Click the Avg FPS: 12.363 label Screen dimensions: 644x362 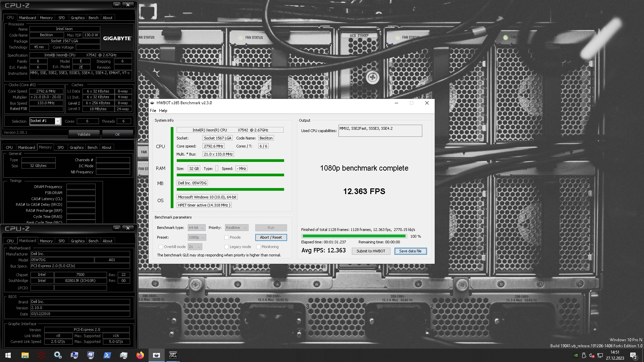coord(323,250)
